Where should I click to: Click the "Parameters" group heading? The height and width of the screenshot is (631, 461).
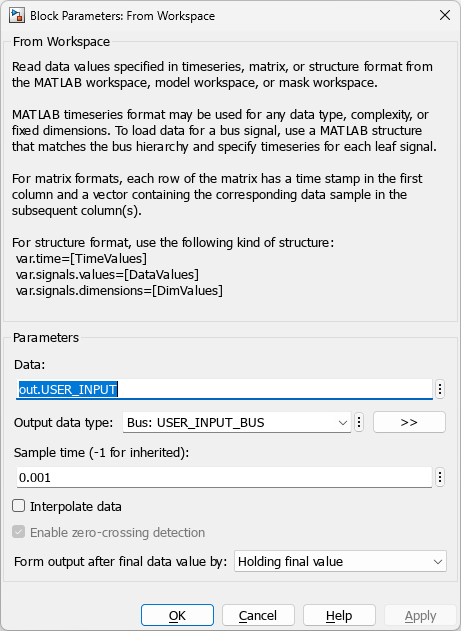[46, 337]
